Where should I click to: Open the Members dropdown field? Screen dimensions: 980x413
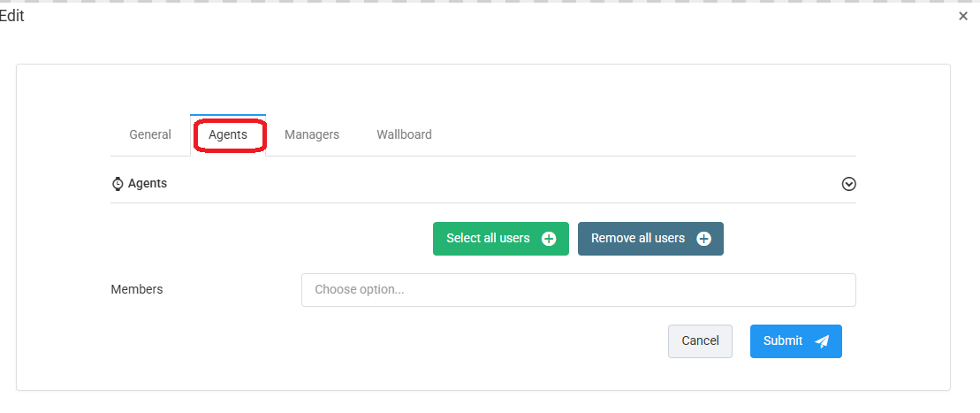[x=578, y=290]
